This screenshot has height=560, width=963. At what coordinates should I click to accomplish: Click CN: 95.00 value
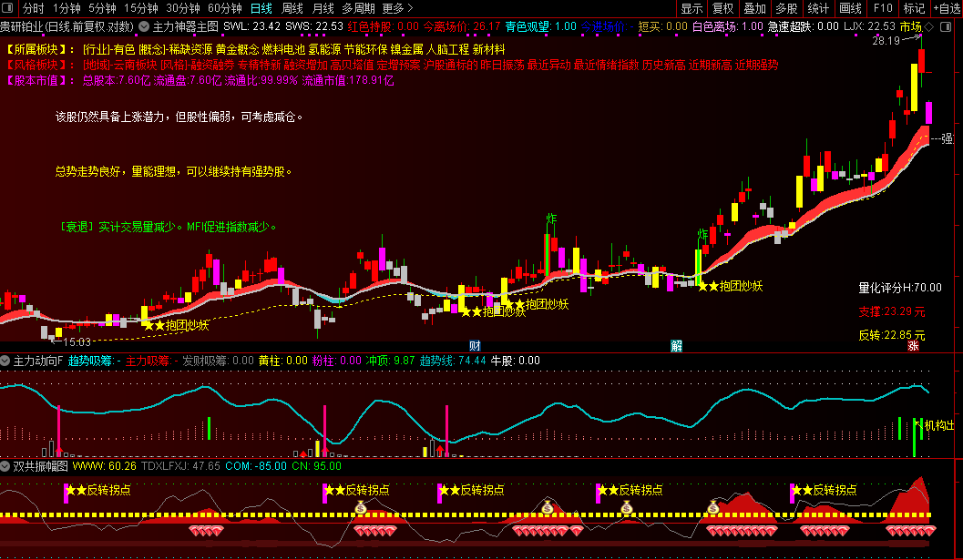[316, 466]
